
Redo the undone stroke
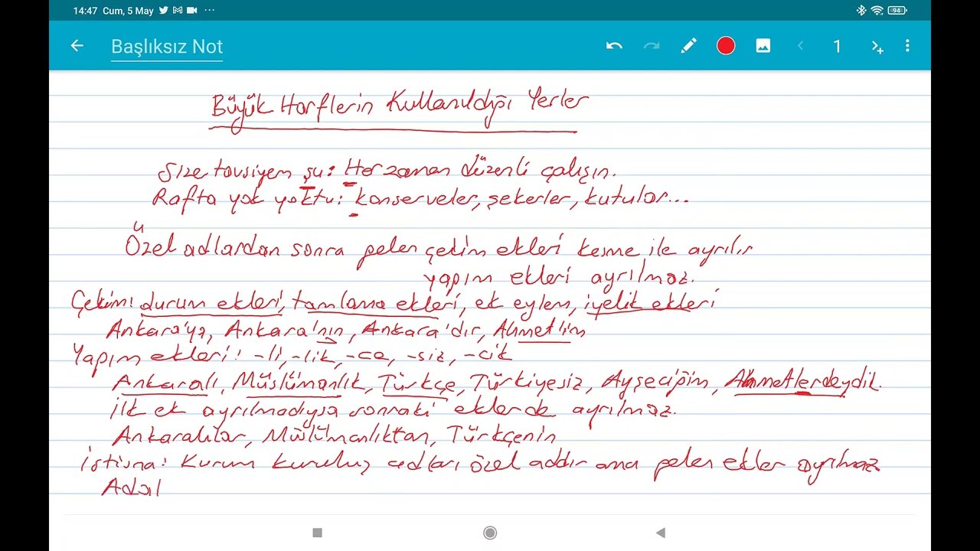pos(652,46)
